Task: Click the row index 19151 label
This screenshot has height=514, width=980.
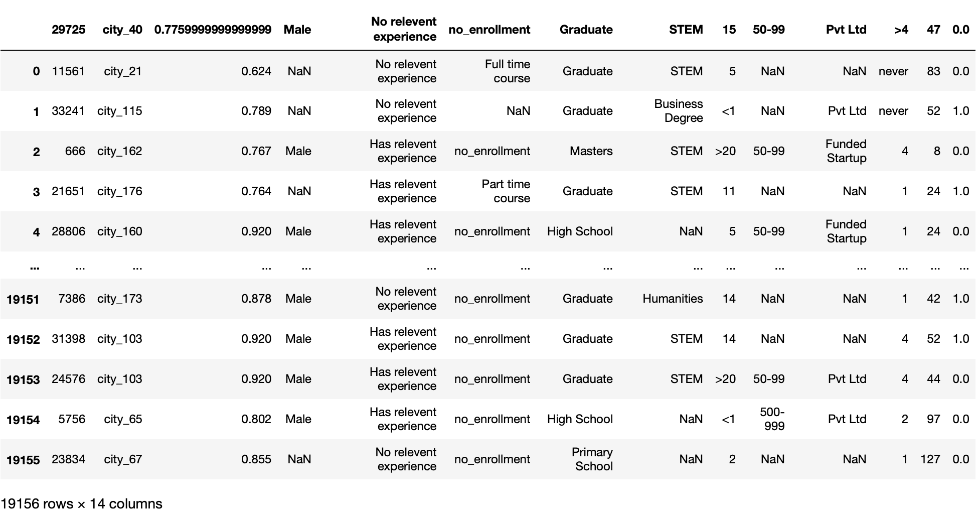Action: click(23, 300)
